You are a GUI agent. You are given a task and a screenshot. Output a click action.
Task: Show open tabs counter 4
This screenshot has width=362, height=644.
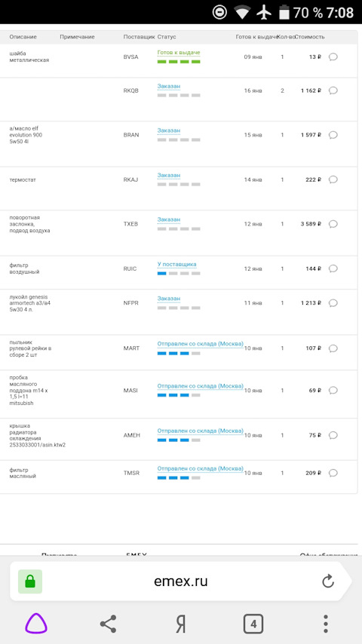(x=253, y=624)
